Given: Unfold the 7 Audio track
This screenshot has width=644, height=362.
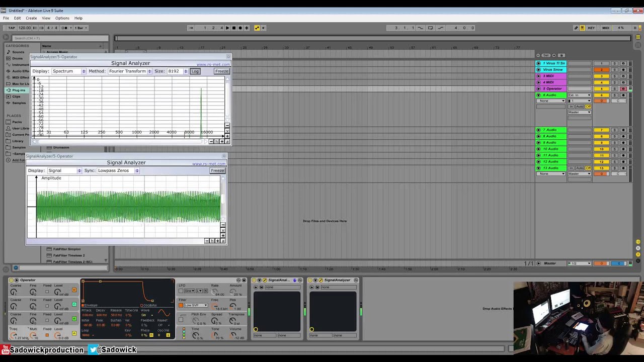Looking at the screenshot, I should (538, 130).
